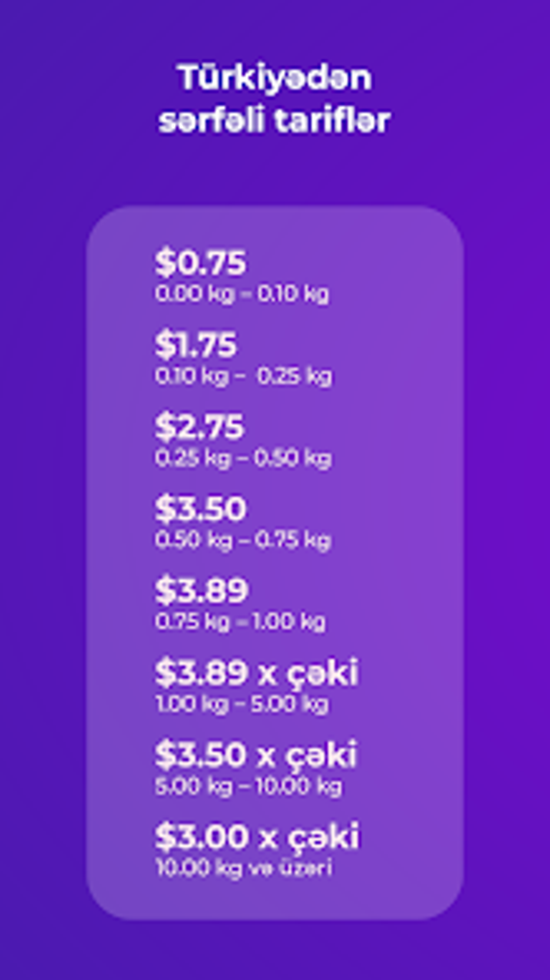The image size is (550, 980).
Task: Select the $2.75 tariff price
Action: 200,427
